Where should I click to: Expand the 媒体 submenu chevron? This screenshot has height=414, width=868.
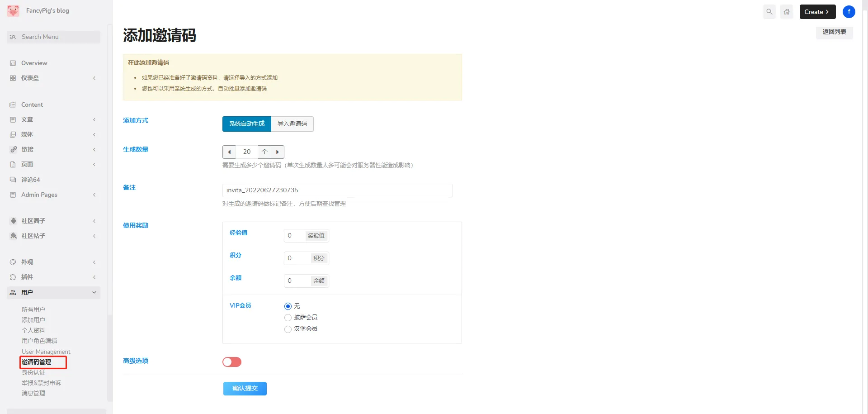pyautogui.click(x=94, y=135)
